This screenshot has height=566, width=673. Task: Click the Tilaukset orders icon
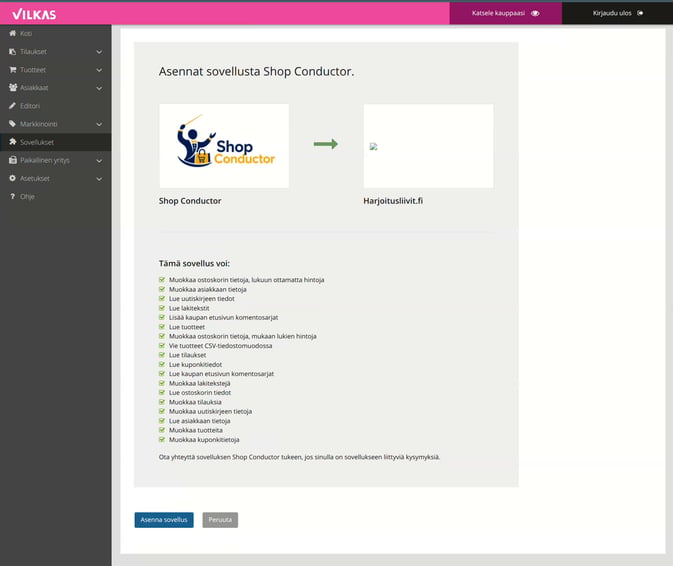click(12, 51)
